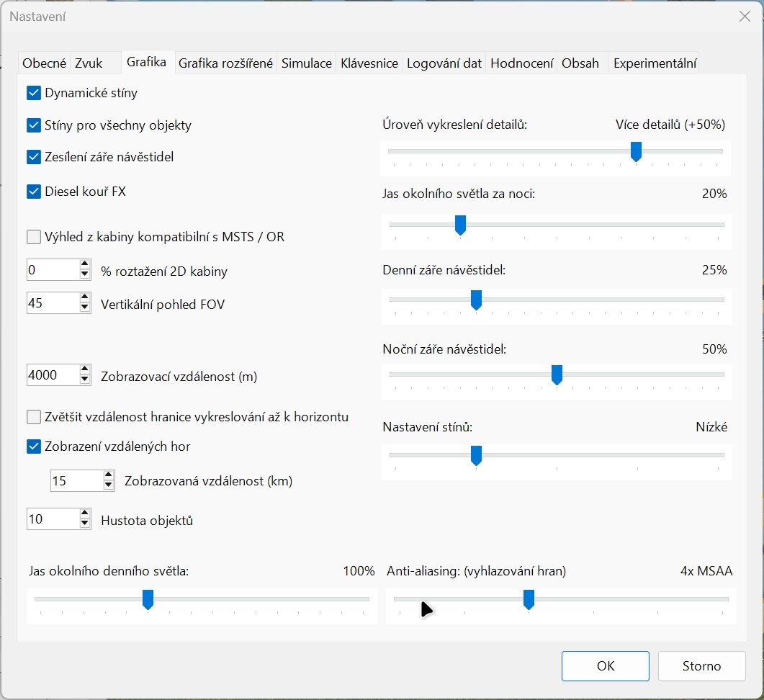Select the Grafika tab
Viewport: 764px width, 700px height.
pos(147,62)
